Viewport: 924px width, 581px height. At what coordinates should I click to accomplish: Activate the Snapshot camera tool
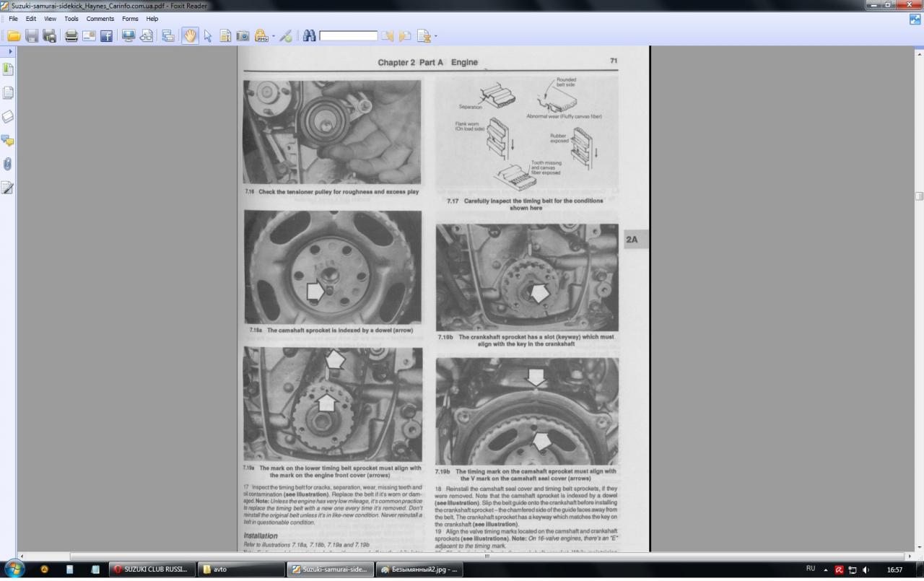point(243,35)
